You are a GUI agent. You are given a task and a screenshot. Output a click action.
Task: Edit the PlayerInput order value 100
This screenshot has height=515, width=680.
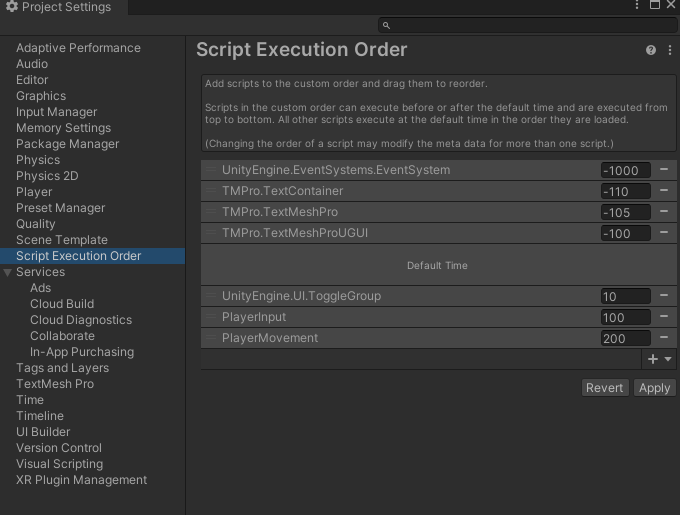pyautogui.click(x=625, y=317)
